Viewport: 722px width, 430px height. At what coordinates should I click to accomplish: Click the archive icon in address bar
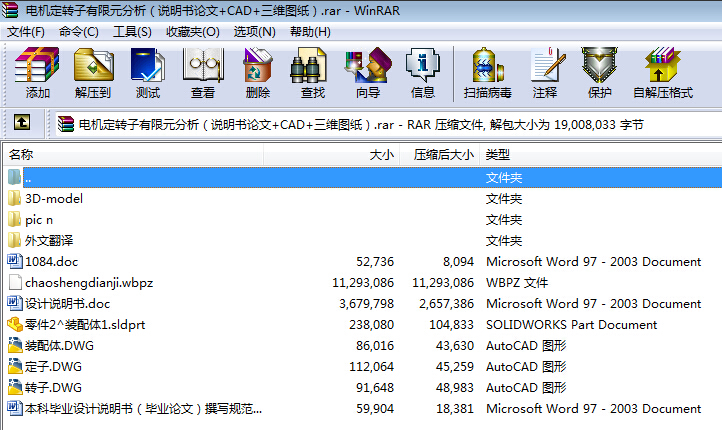(66, 124)
